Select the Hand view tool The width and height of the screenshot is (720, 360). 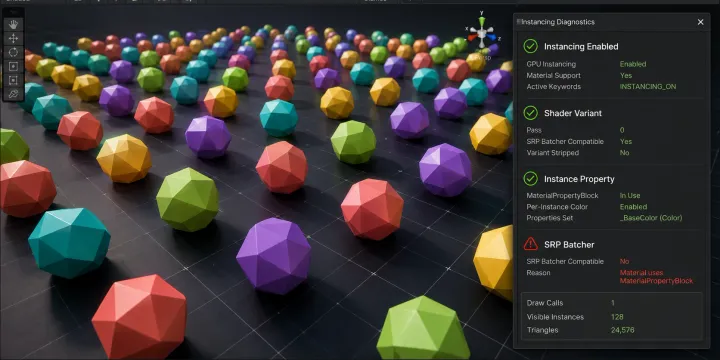[13, 24]
